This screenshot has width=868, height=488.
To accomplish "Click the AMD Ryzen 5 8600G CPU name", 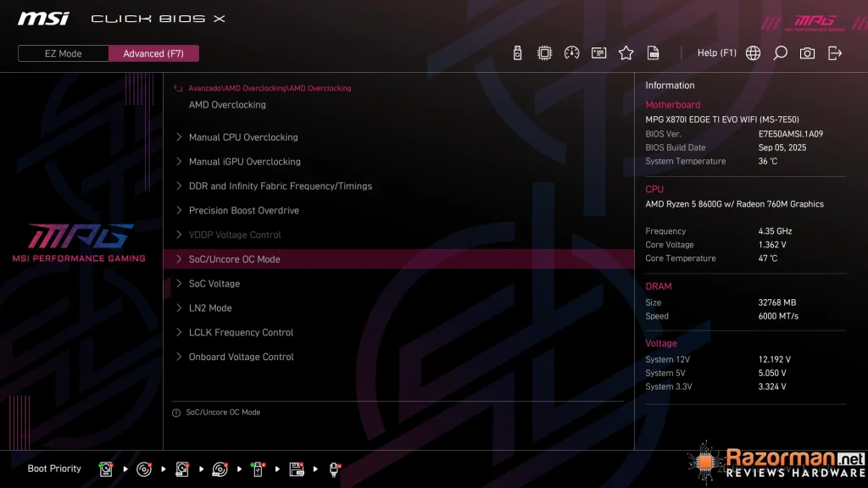I will click(x=734, y=204).
